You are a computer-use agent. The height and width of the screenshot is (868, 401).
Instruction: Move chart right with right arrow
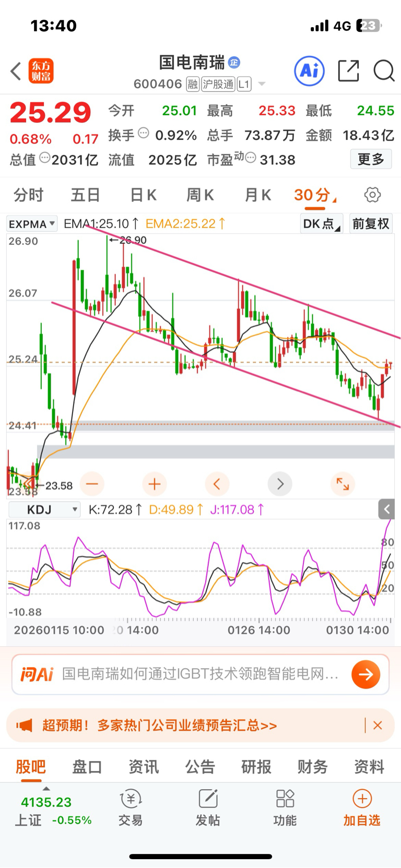point(280,484)
